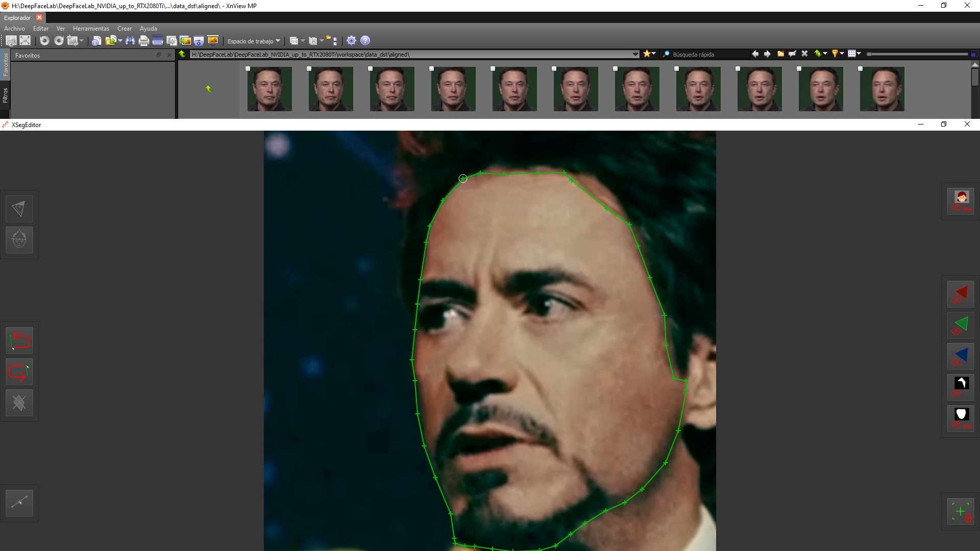Expand the address path dropdown
The width and height of the screenshot is (980, 551).
point(635,54)
